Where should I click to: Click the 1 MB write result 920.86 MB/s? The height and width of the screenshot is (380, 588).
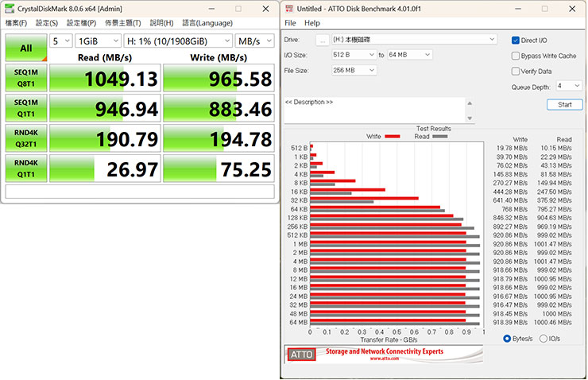(x=510, y=244)
